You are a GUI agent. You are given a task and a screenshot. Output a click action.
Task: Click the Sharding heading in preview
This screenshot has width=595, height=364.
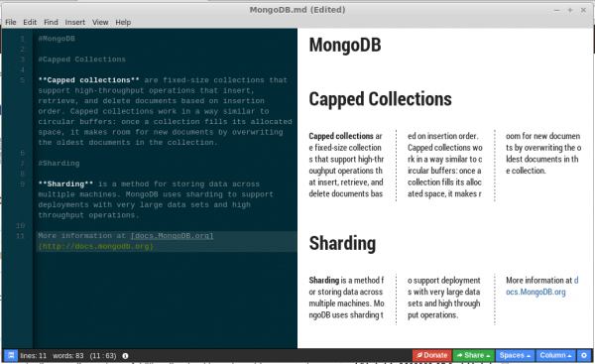[342, 243]
